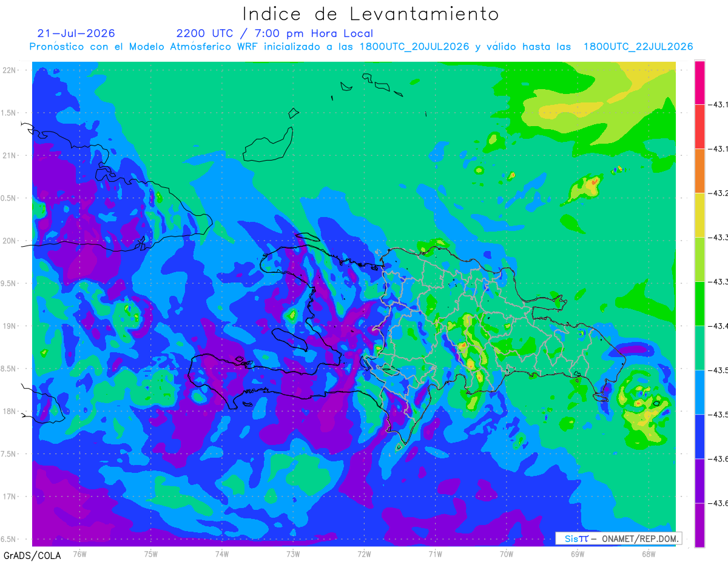Click the "73W" longitude label
728x562 pixels.
(293, 554)
